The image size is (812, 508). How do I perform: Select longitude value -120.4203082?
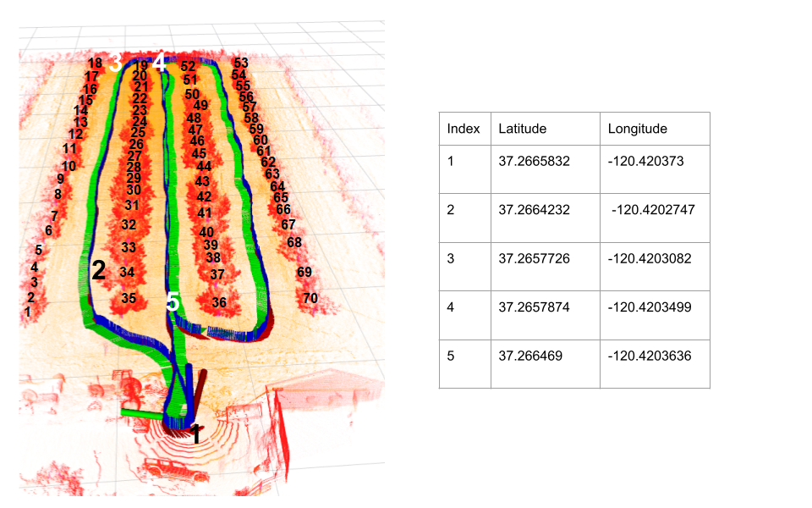pyautogui.click(x=650, y=259)
